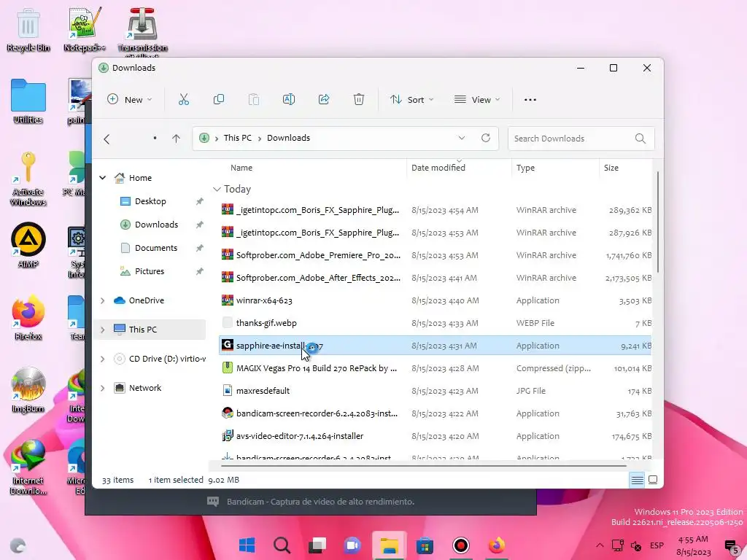Select Softprober.com_Adobe_Premiere_Pro archive
This screenshot has height=560, width=747.
(x=435, y=255)
